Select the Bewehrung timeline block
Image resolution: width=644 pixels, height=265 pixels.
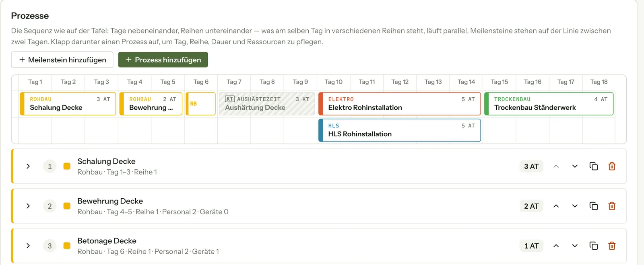pos(151,104)
